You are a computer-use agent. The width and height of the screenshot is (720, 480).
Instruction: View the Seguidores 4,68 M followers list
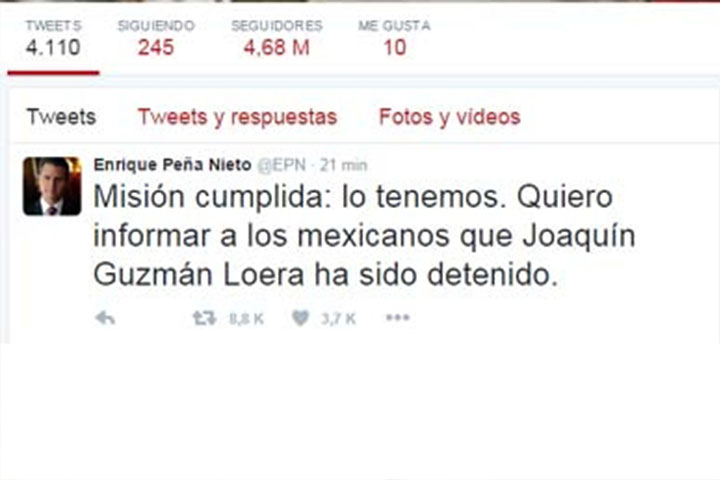click(x=276, y=39)
